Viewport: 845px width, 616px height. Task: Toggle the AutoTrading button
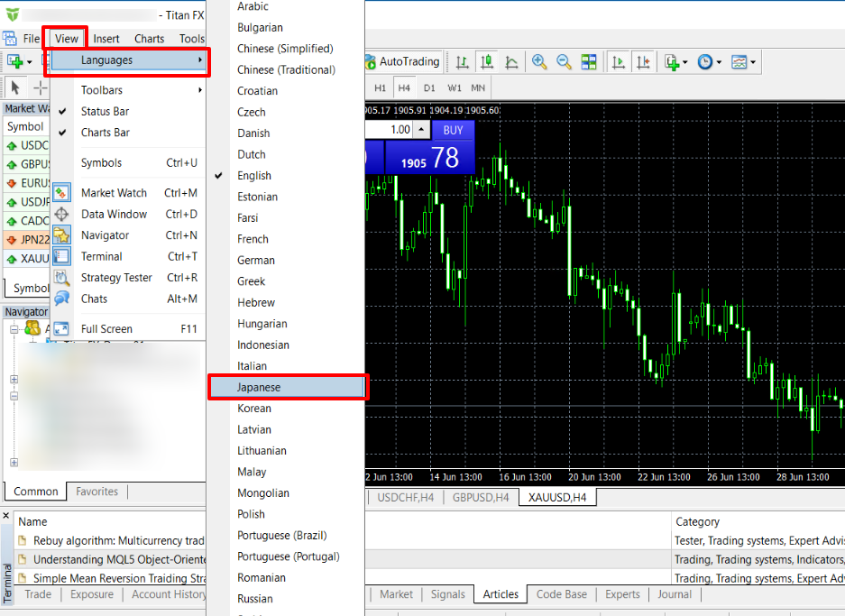click(402, 61)
